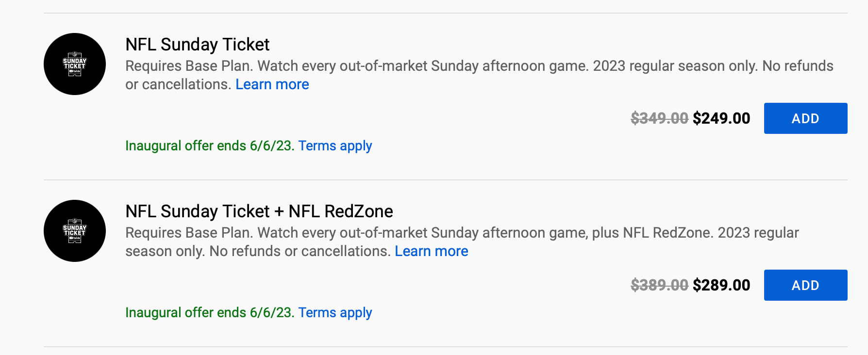Click the Inaugural offer text under the RedZone bundle
Viewport: 868px width, 355px height.
(209, 313)
